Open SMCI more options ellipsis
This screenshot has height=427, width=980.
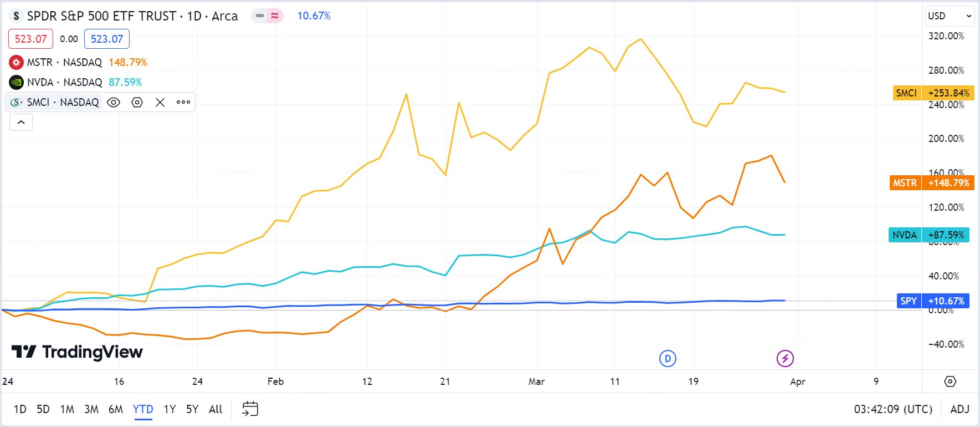(x=183, y=102)
